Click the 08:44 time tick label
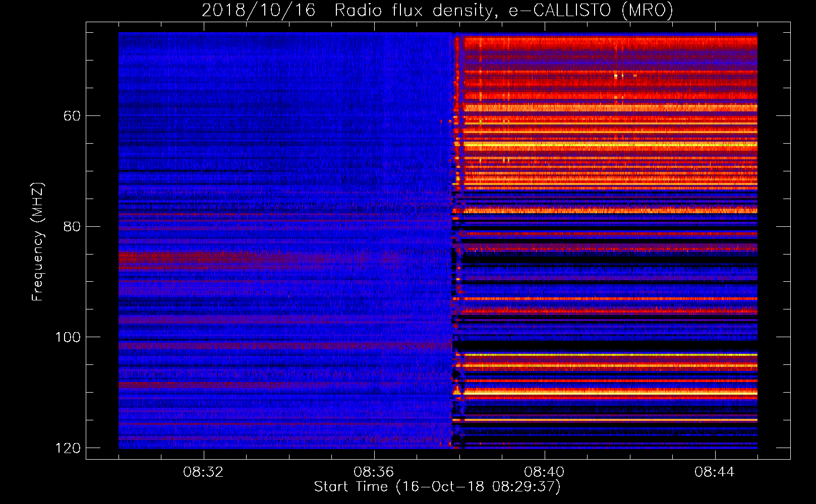This screenshot has width=816, height=504. click(x=715, y=472)
